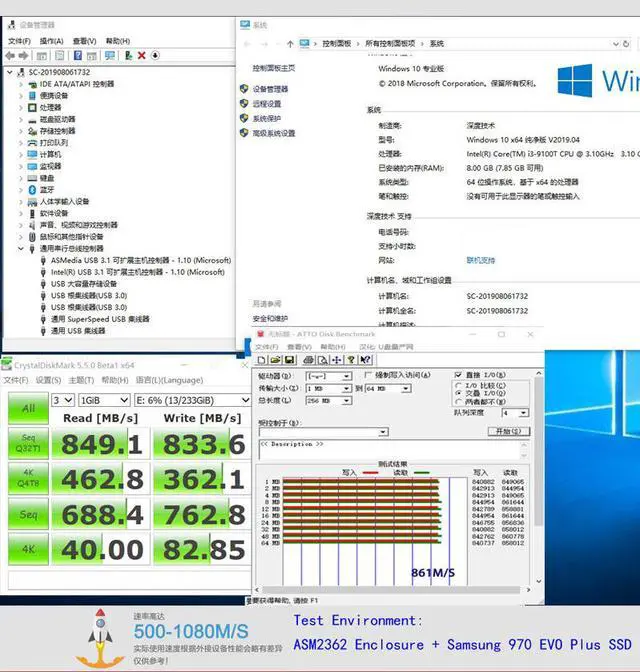Open the 设置(S) menu in CrystalDiskMark

[48, 380]
